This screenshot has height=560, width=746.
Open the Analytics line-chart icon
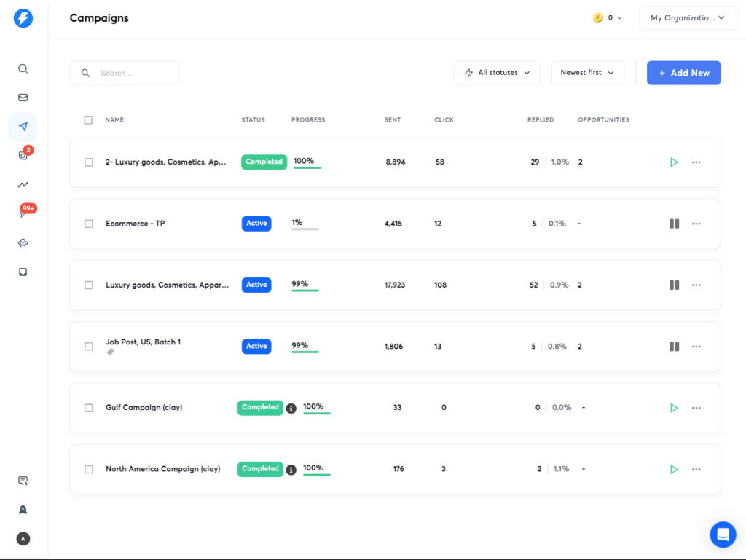[23, 184]
